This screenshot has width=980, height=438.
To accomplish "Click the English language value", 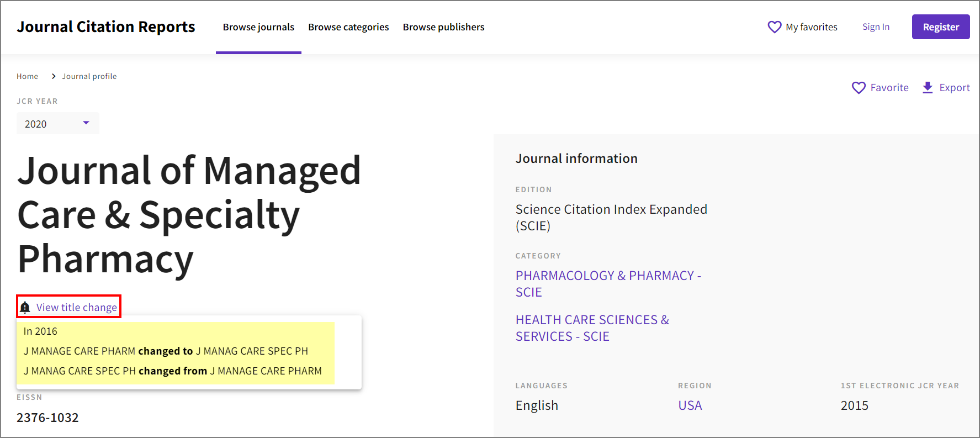I will pos(537,405).
